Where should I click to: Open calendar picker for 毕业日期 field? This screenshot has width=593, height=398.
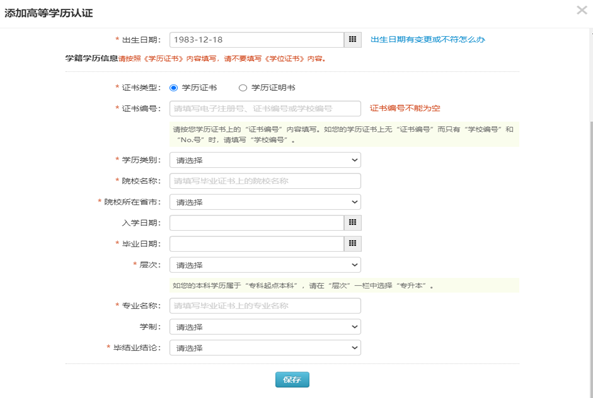pyautogui.click(x=352, y=244)
